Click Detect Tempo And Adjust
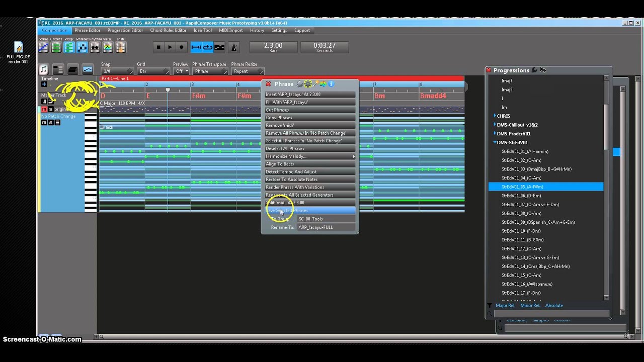This screenshot has width=644, height=362. 310,172
